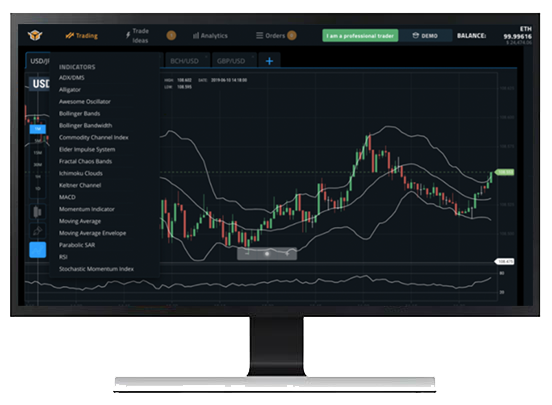This screenshot has width=552, height=405.
Task: Add the Moving Average indicator
Action: coord(80,221)
